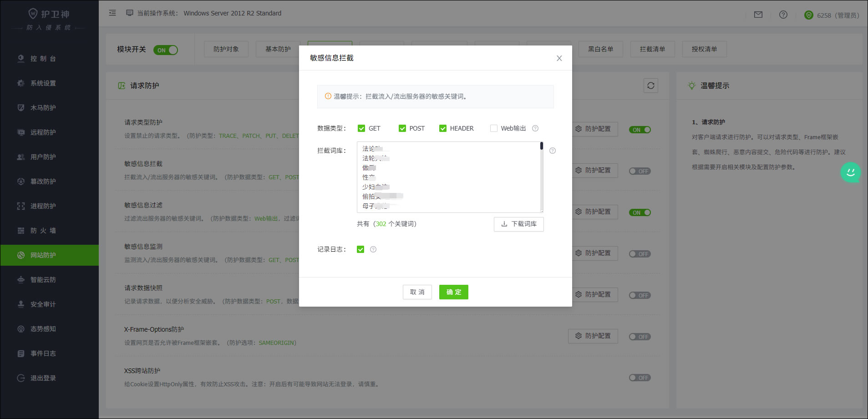Viewport: 868px width, 419px height.
Task: Confirm with the green 确定 button
Action: tap(453, 292)
